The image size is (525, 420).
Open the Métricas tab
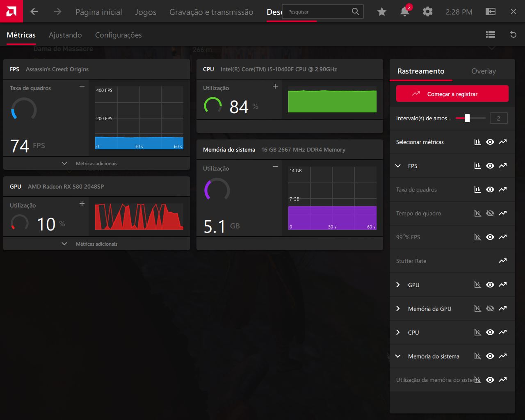click(x=21, y=35)
